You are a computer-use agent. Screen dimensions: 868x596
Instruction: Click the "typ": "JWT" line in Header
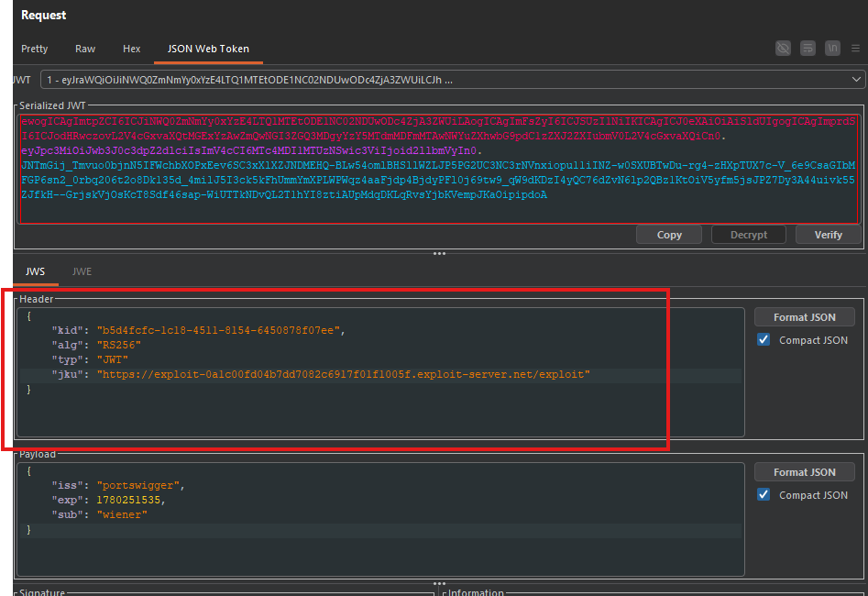[90, 359]
